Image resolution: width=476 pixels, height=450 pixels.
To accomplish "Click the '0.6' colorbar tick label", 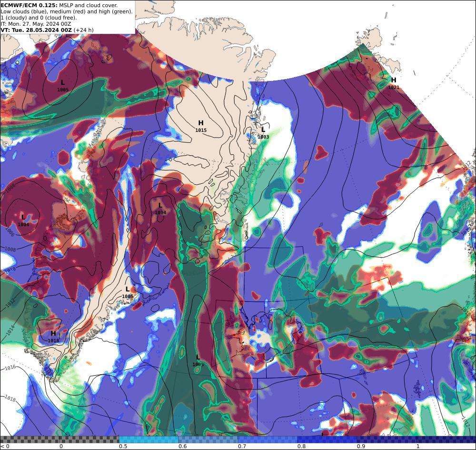I will pyautogui.click(x=182, y=446).
